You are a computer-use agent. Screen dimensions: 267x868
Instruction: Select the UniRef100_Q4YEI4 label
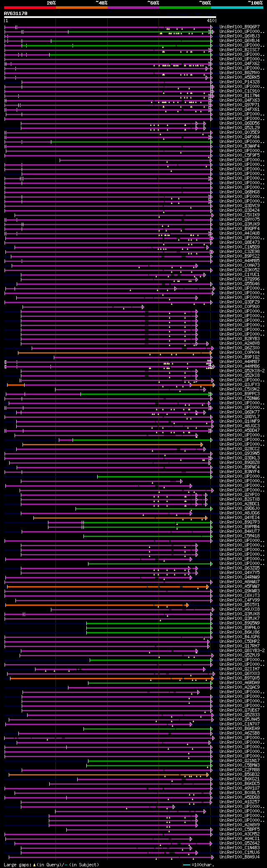(239, 517)
